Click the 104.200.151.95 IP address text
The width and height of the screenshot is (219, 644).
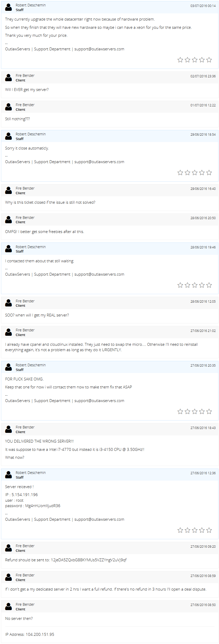coord(40,634)
